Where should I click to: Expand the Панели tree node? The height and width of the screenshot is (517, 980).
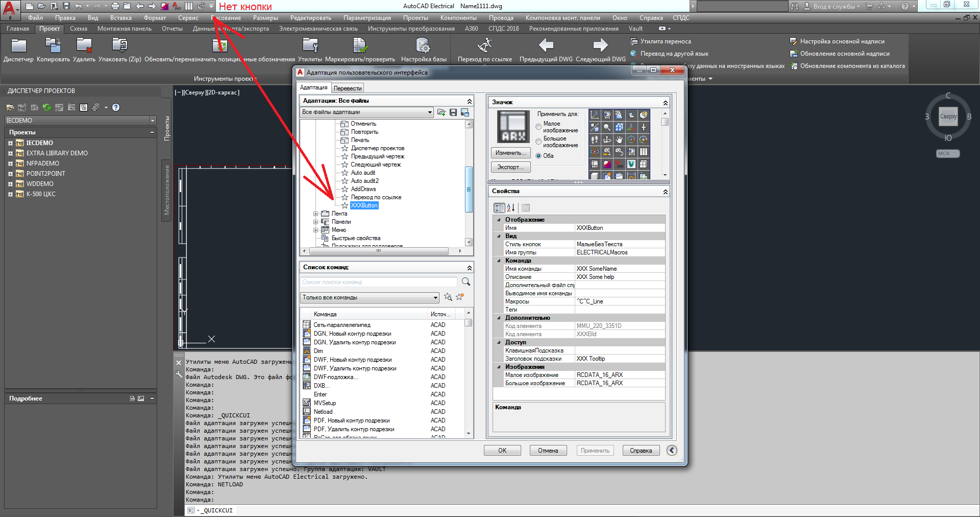pyautogui.click(x=316, y=222)
